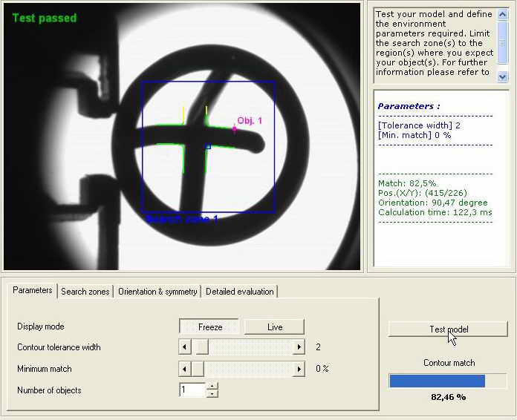Click right arrow of Contour tolerance width slider
517x420 pixels.
click(x=299, y=347)
